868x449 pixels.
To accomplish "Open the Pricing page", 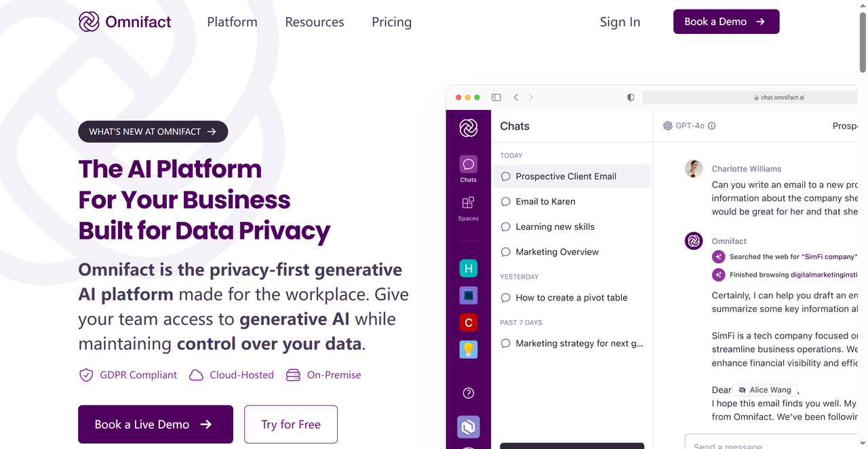I will (391, 22).
